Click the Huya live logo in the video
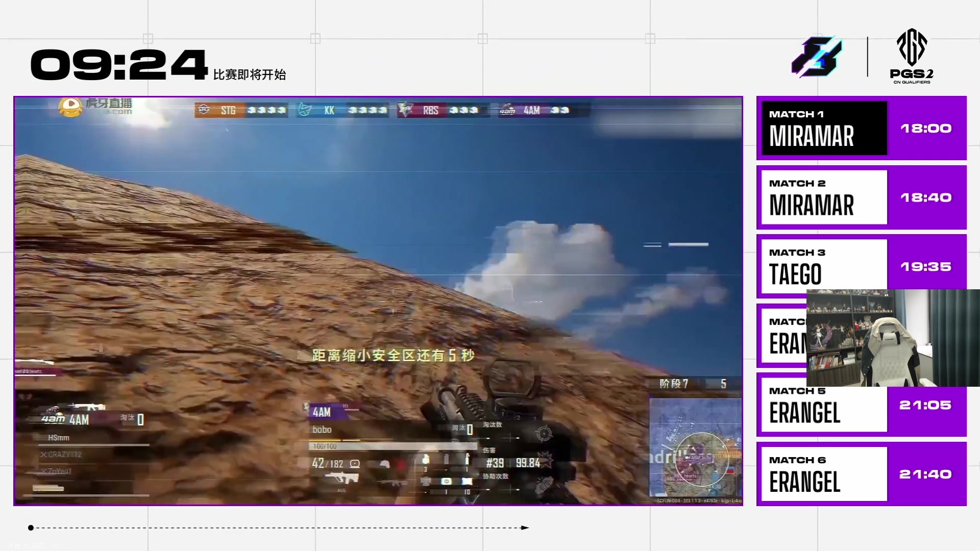The width and height of the screenshot is (980, 551). click(x=95, y=107)
